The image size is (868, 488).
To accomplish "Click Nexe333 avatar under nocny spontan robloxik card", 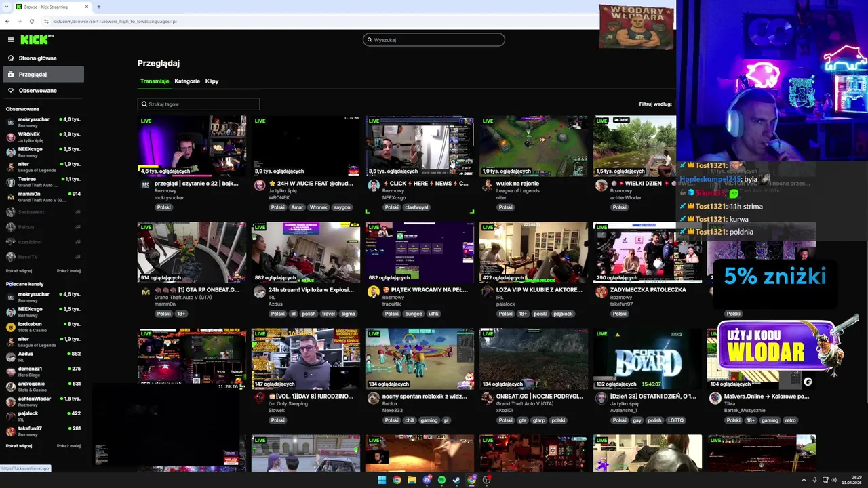I will click(374, 398).
